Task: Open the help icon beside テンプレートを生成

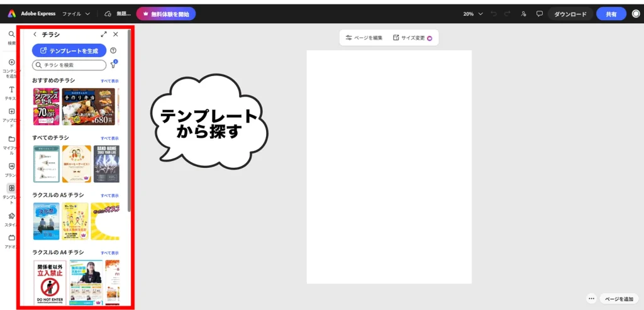Action: pos(113,50)
